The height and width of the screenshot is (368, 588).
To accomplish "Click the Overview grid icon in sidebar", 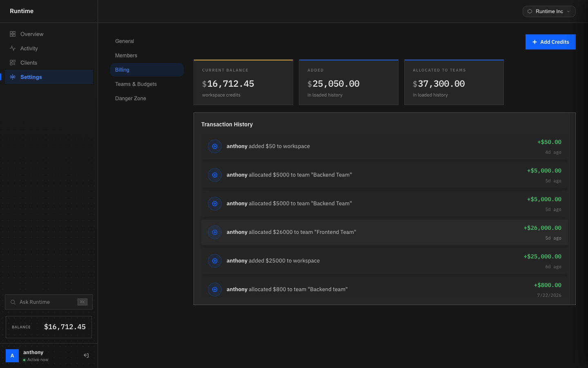I will click(x=13, y=34).
